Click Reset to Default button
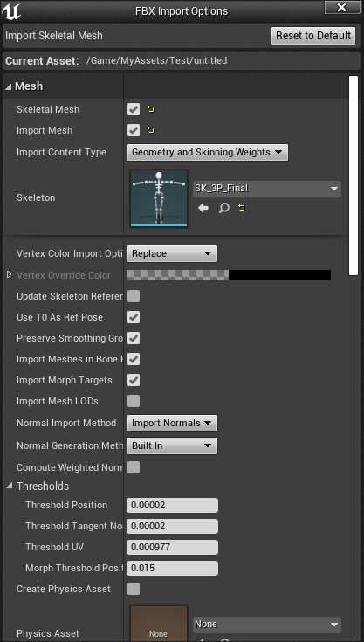 pos(313,36)
